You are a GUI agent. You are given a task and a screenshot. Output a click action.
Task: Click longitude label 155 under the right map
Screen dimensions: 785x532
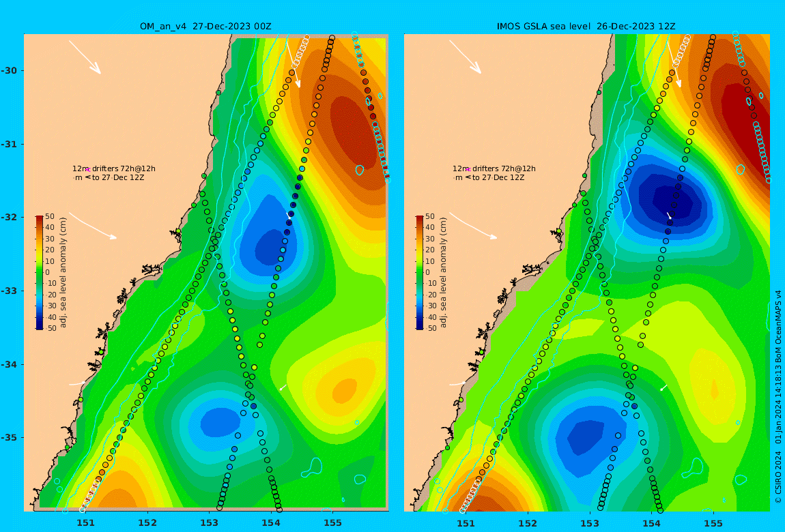[x=713, y=523]
